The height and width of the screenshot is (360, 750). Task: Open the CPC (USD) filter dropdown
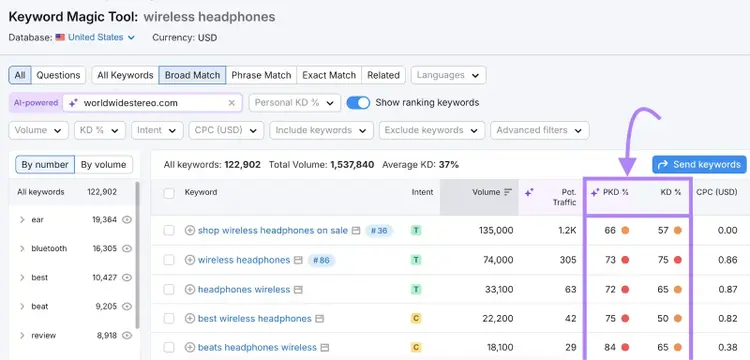coord(226,130)
